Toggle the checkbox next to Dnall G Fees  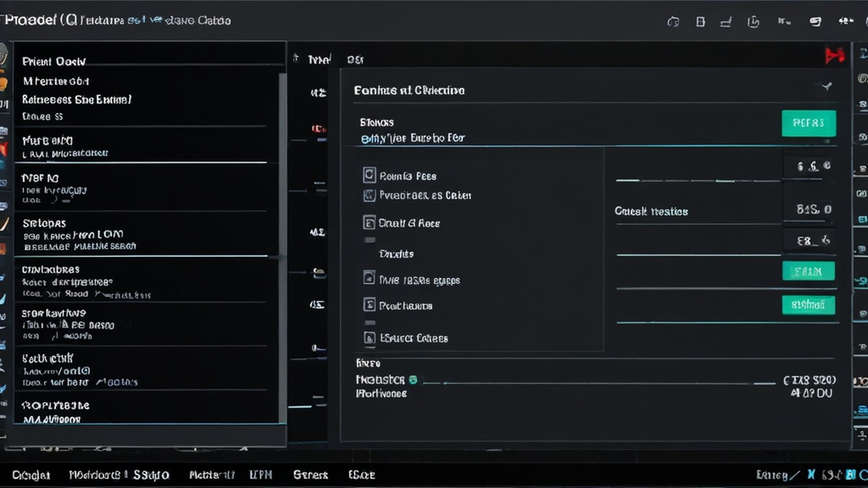pyautogui.click(x=368, y=223)
